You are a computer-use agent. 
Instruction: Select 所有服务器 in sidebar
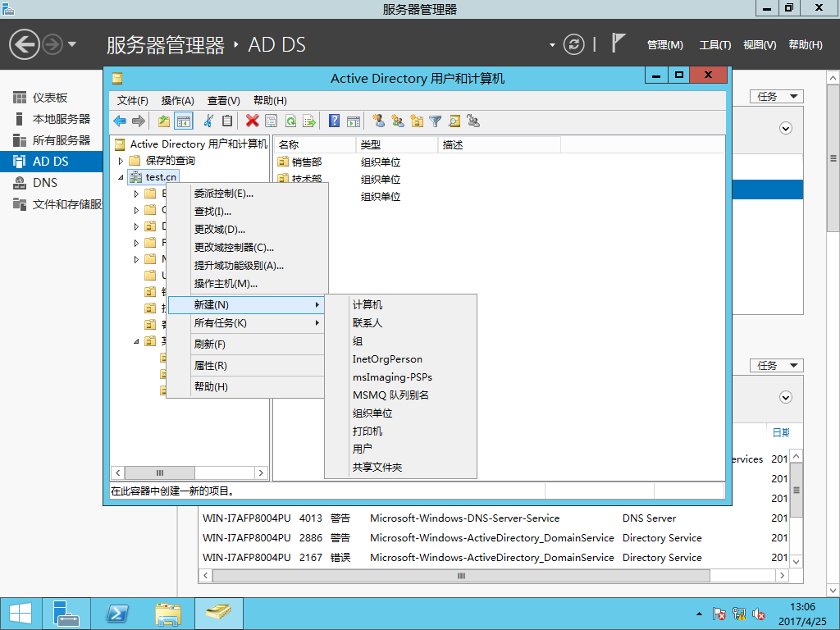(x=52, y=140)
